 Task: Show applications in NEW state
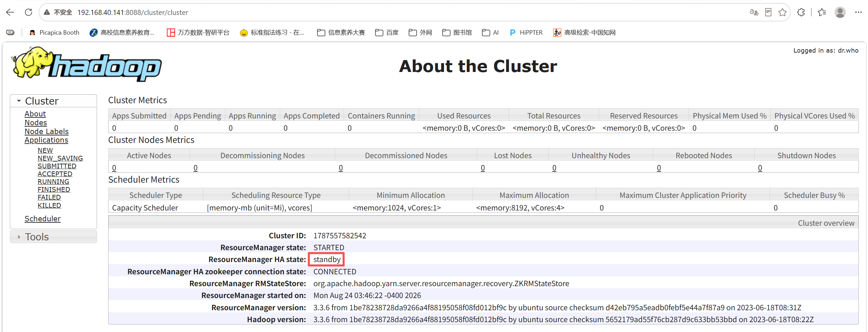pyautogui.click(x=45, y=150)
